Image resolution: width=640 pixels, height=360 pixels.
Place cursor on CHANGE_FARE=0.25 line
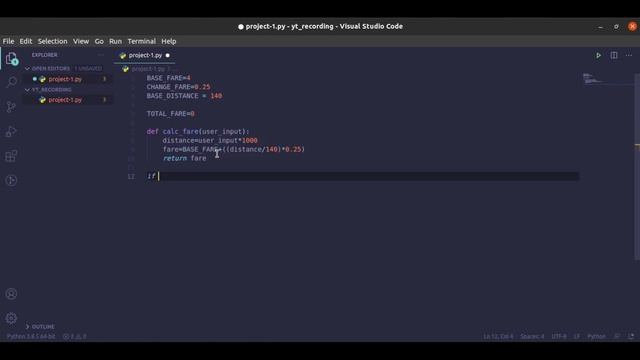tap(178, 87)
